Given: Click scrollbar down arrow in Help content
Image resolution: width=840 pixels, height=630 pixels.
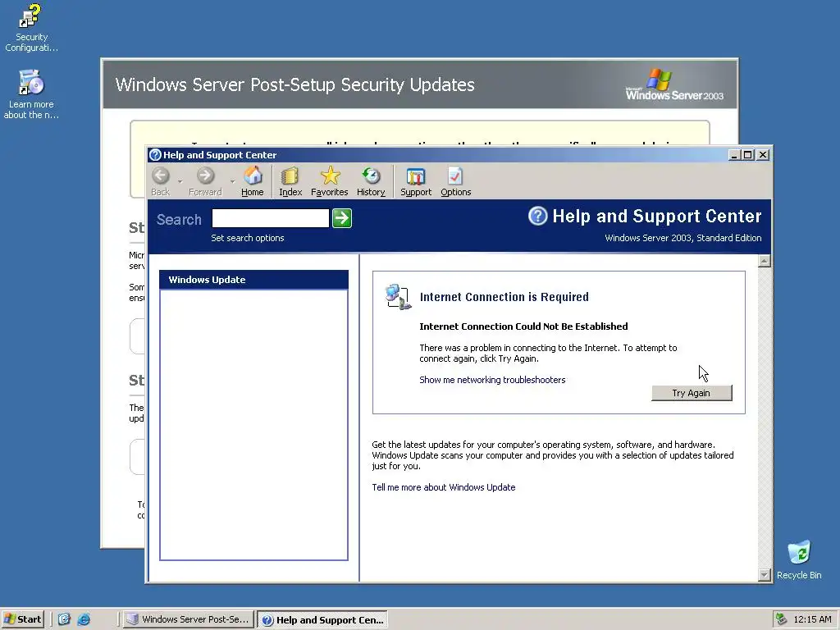Looking at the screenshot, I should tap(765, 575).
